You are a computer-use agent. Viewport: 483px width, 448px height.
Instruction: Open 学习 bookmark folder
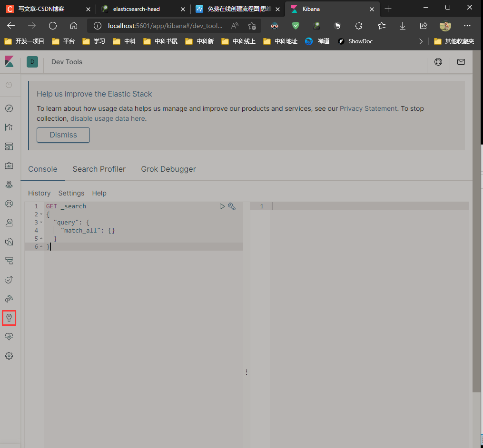click(x=94, y=41)
